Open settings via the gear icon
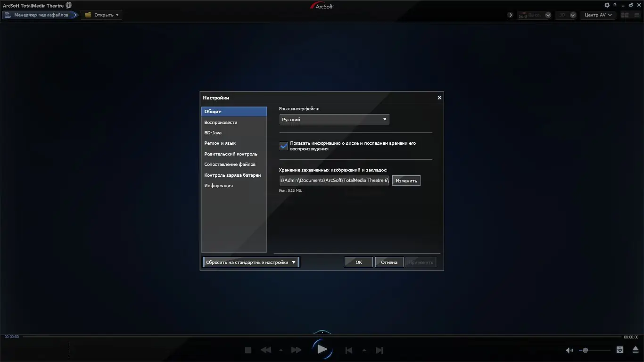644x362 pixels. (x=607, y=5)
